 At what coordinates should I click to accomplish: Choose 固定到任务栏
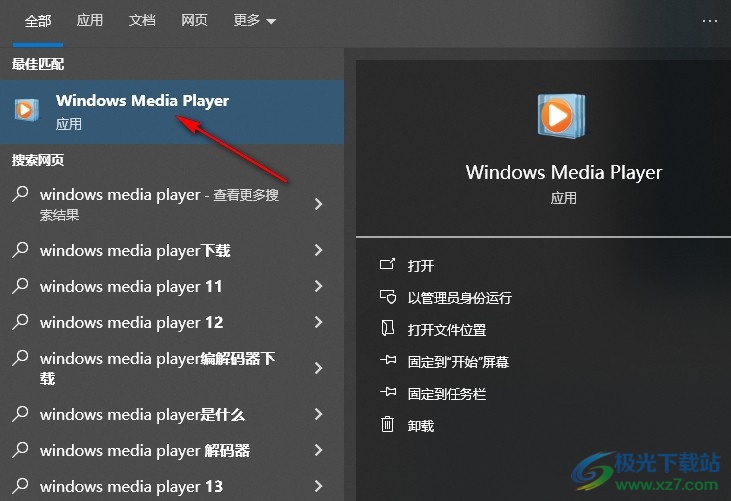447,394
